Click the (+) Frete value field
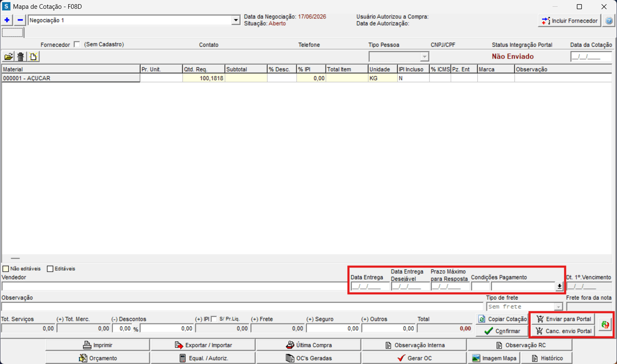 [x=277, y=328]
